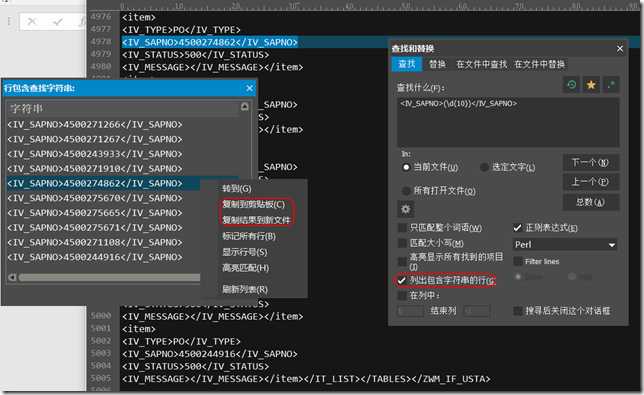
Task: Choose 刷新列表(R) menu item
Action: point(245,289)
